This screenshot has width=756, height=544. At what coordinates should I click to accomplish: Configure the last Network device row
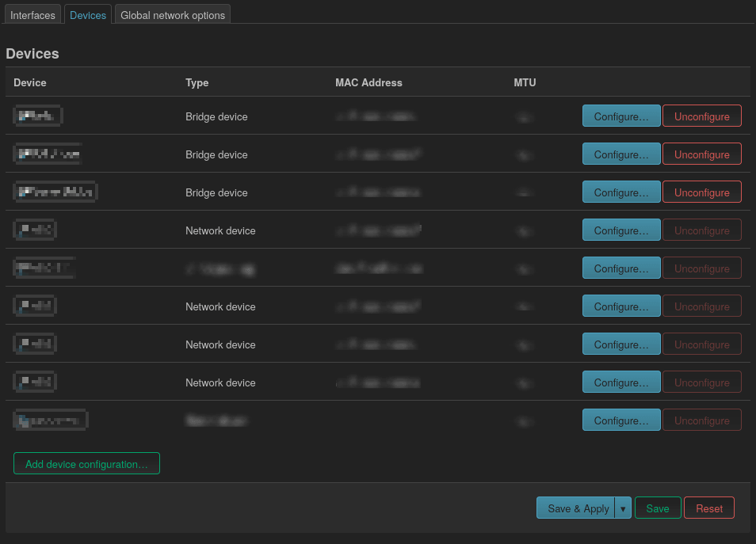620,382
